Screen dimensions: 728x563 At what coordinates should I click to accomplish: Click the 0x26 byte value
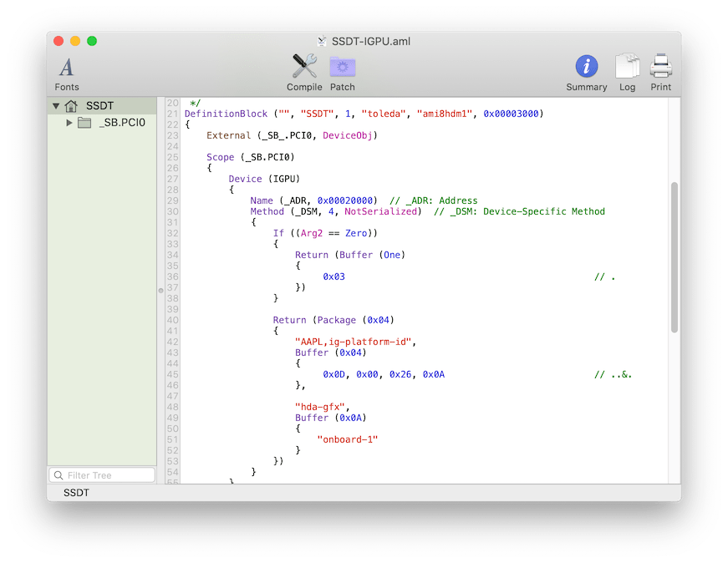400,374
